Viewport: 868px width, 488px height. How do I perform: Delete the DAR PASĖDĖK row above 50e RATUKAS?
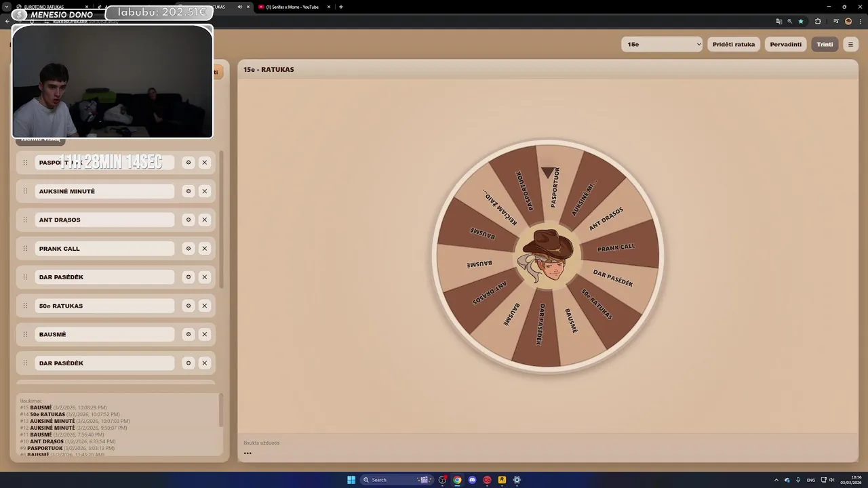[x=205, y=277]
